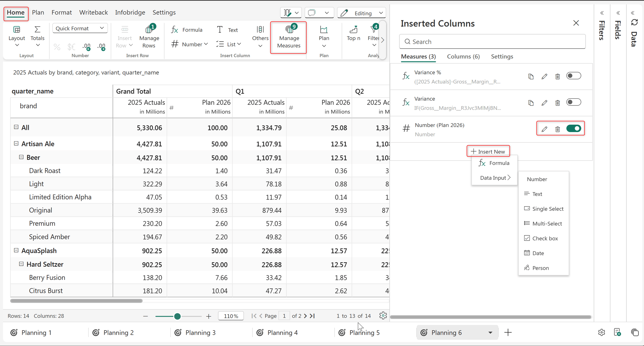The width and height of the screenshot is (644, 346).
Task: Switch to the Columns (6) tab
Action: click(463, 56)
